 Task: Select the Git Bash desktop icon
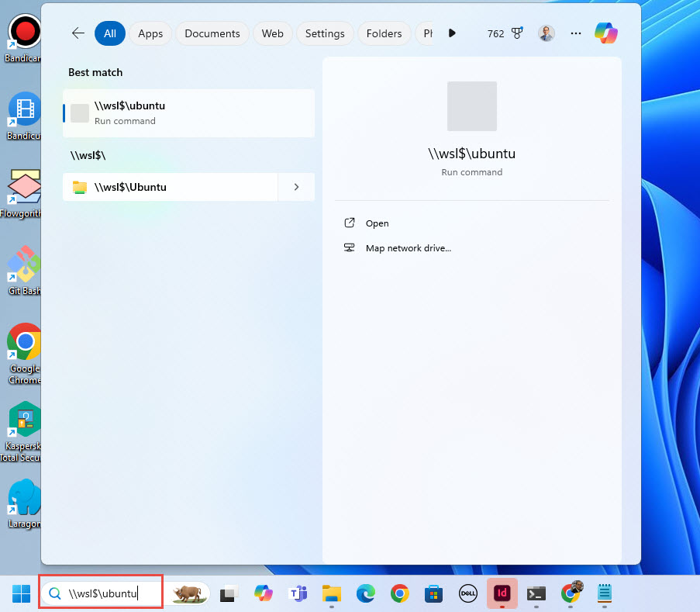(x=25, y=270)
